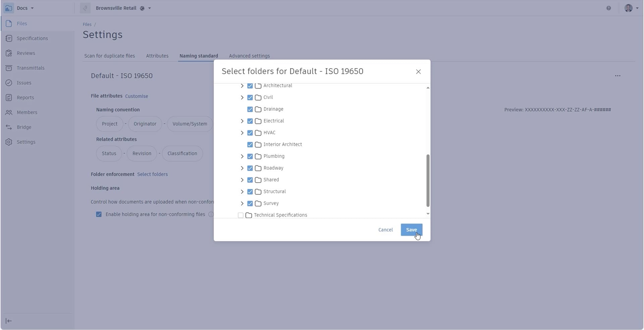Save the folder selection
Image resolution: width=644 pixels, height=330 pixels.
coord(411,230)
